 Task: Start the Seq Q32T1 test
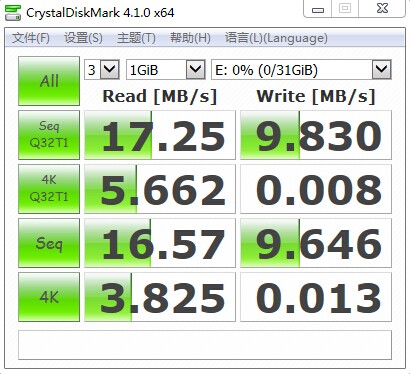coord(49,135)
